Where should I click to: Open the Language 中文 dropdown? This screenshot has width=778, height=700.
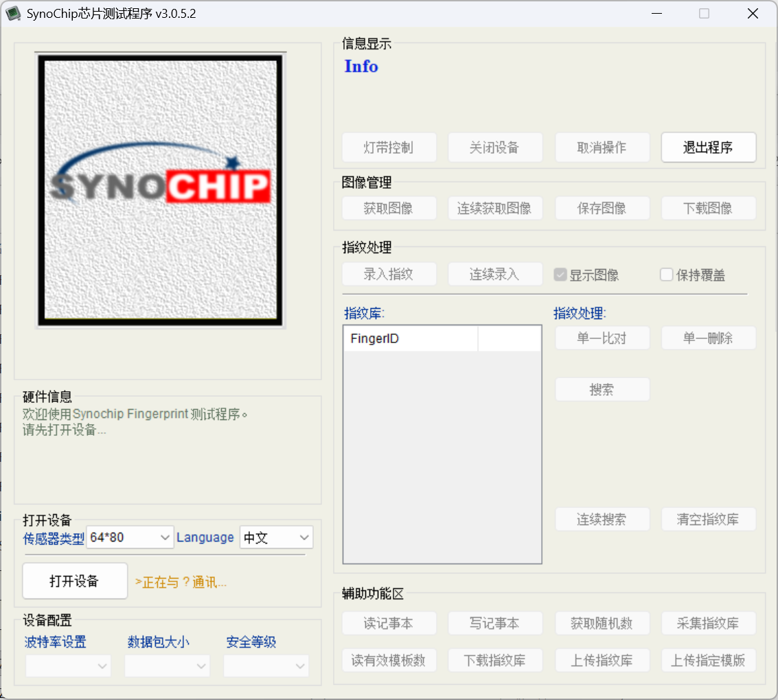[x=276, y=537]
